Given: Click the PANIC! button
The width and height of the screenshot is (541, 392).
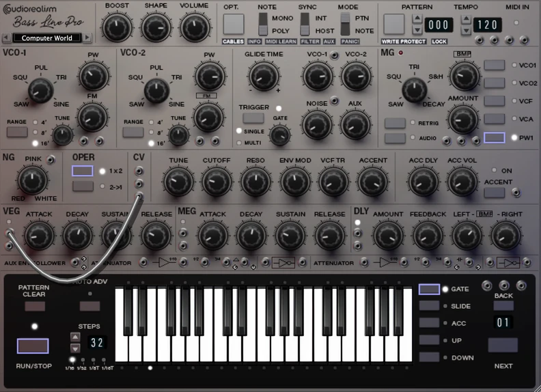Looking at the screenshot, I should [x=350, y=42].
